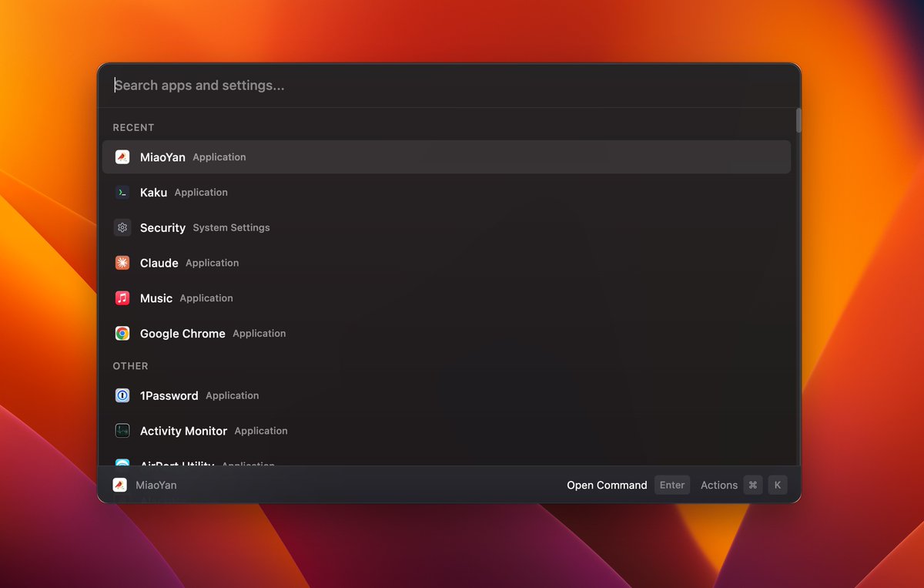Screen dimensions: 924x588
Task: Open the Kaku application entry
Action: [x=308, y=192]
